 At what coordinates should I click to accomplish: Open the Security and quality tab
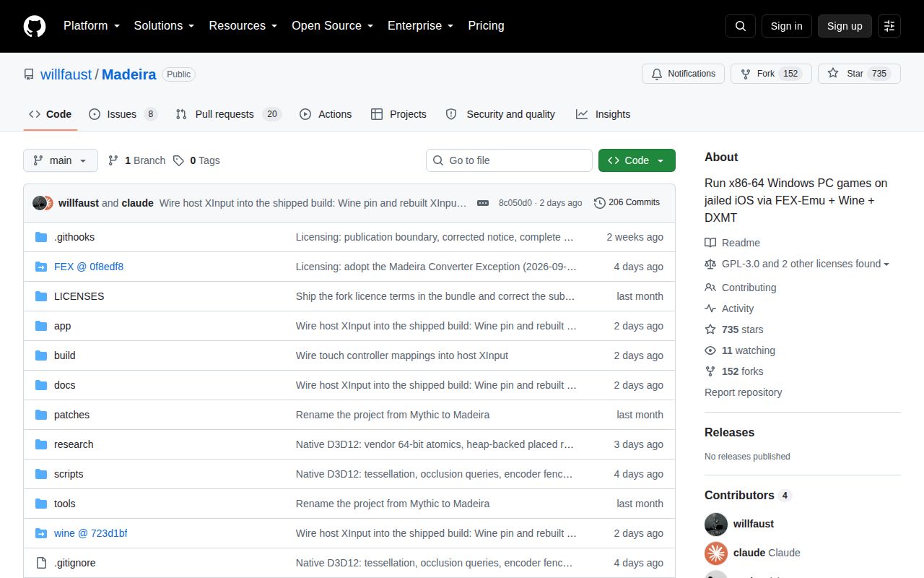500,114
